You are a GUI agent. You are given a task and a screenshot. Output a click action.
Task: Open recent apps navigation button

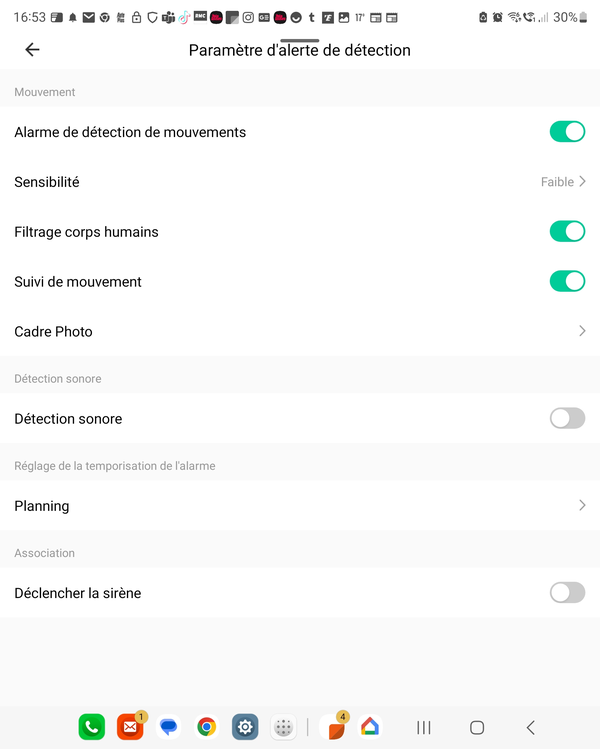point(424,727)
